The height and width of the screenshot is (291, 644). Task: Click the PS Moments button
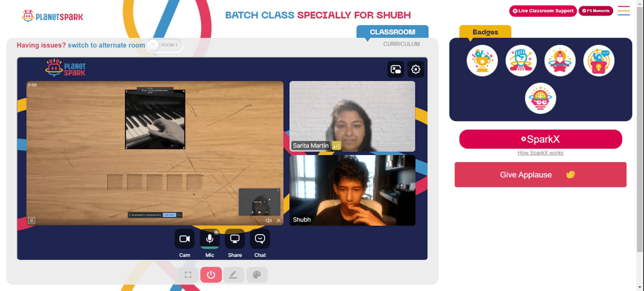(x=596, y=11)
